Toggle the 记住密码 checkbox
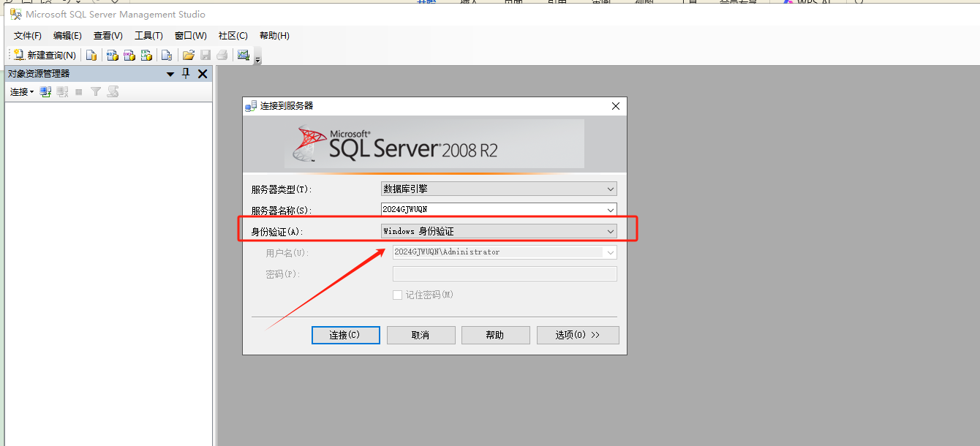 point(398,295)
